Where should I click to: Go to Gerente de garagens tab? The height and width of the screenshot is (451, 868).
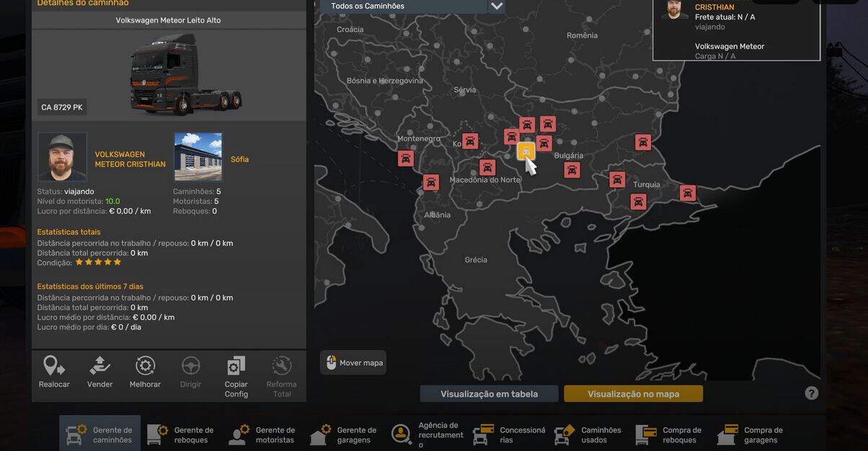(x=344, y=434)
